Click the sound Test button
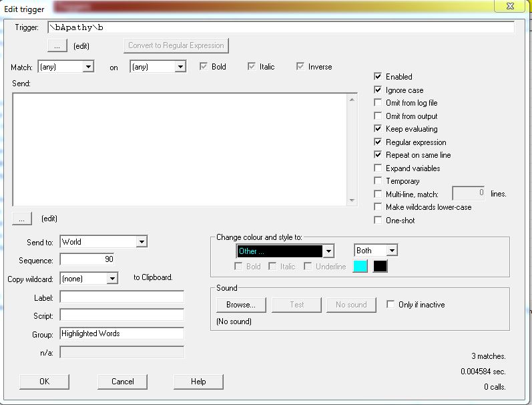Image resolution: width=532 pixels, height=405 pixels. point(296,305)
